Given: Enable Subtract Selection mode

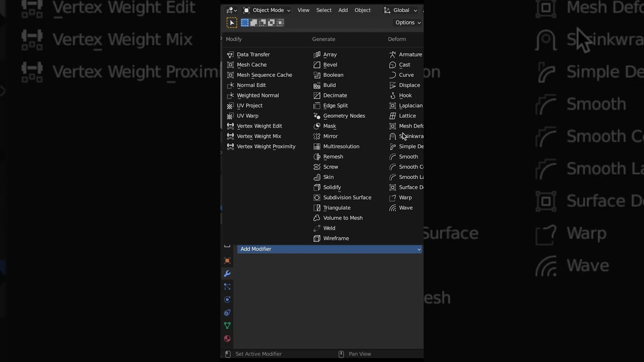Looking at the screenshot, I should [x=263, y=23].
